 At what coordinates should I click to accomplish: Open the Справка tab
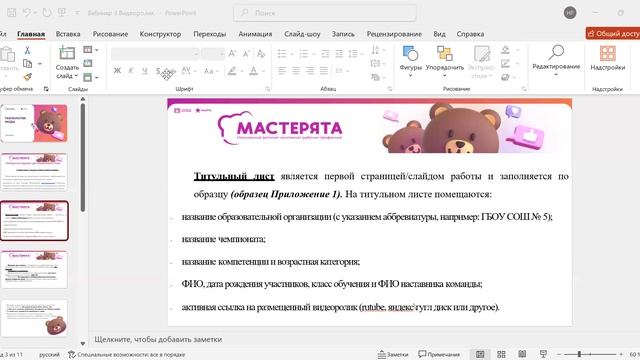470,34
